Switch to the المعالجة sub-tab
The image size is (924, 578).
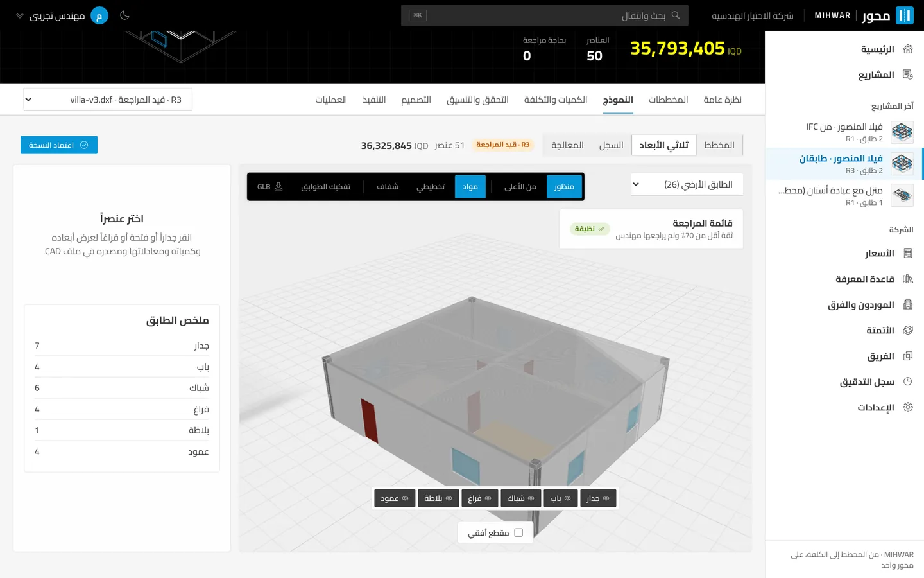click(x=568, y=145)
